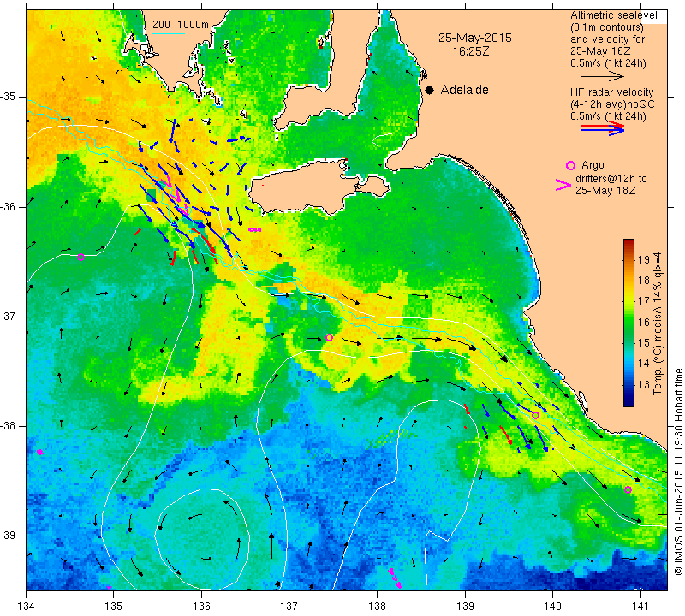Viewport: 685px width, 616px height.
Task: Click the magenta drifter track near 138.2E 39.4S
Action: click(x=395, y=578)
